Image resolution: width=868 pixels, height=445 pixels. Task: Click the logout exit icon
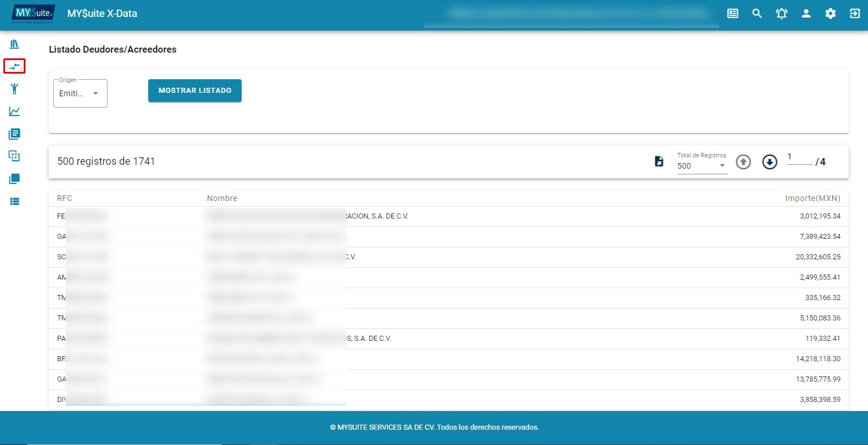(854, 14)
